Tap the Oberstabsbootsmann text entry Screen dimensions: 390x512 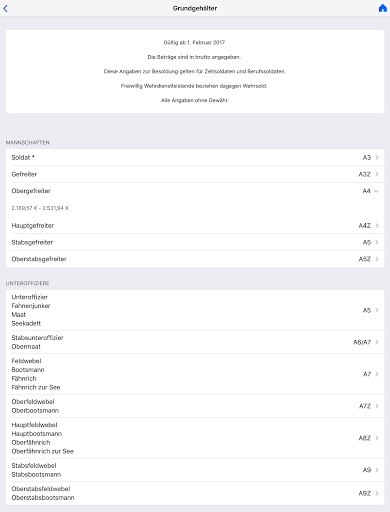tap(43, 497)
